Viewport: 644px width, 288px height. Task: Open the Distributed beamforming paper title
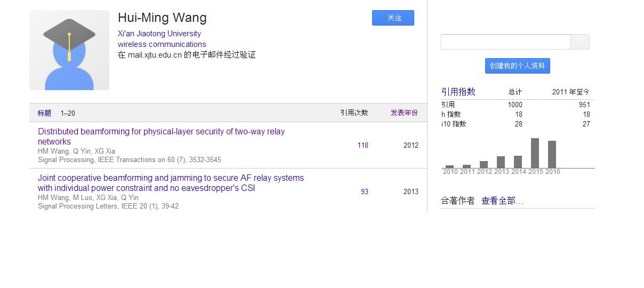pyautogui.click(x=161, y=137)
